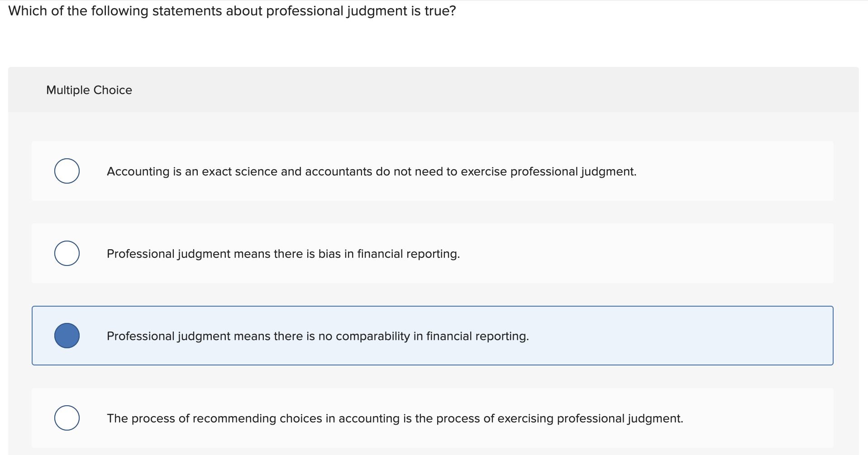Screen dimensions: 868x455
Task: Click the 'bias in financial reporting' answer option
Action: pos(283,253)
